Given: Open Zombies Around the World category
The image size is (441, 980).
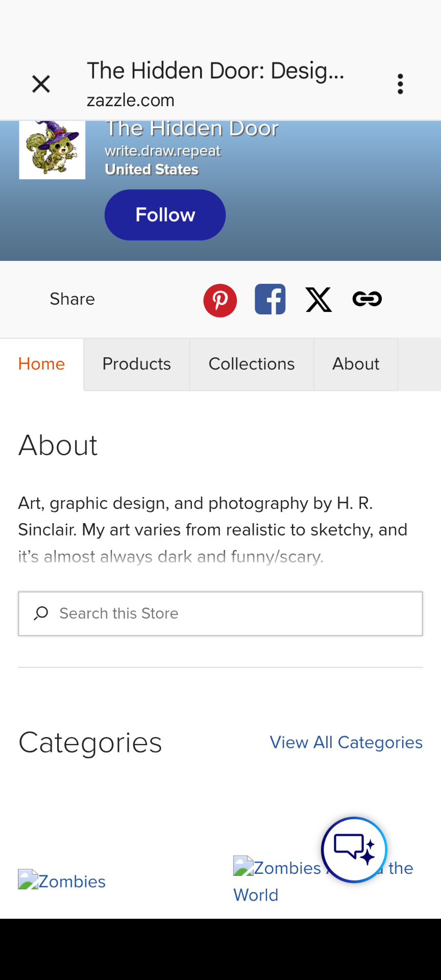Looking at the screenshot, I should (x=323, y=881).
